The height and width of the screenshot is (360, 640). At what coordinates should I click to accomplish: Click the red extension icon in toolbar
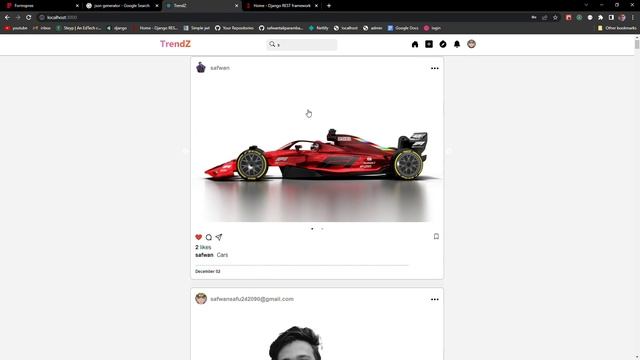pyautogui.click(x=569, y=18)
